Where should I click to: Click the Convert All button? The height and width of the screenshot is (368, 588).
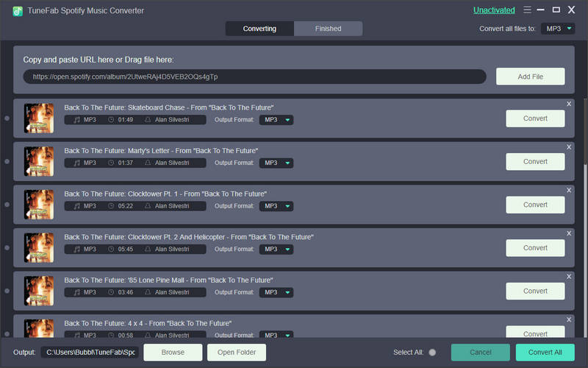pyautogui.click(x=545, y=353)
